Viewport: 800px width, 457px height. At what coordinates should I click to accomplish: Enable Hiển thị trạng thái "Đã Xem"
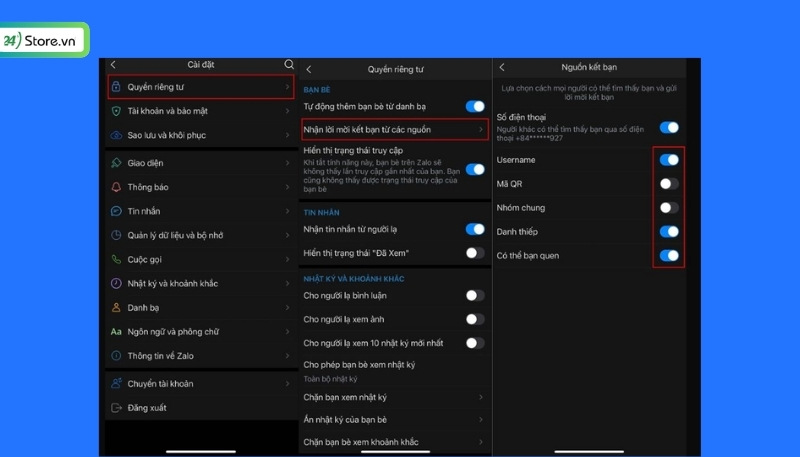pyautogui.click(x=475, y=253)
